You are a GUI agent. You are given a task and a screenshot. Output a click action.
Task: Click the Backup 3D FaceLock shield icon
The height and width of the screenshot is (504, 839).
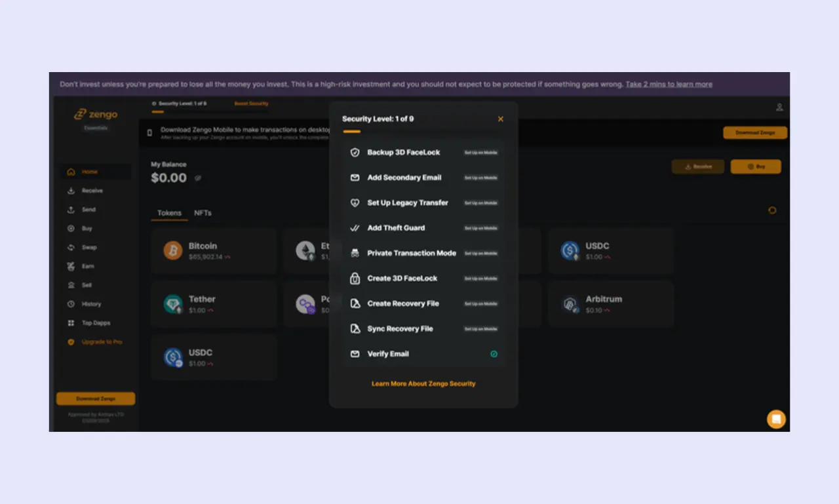point(355,152)
